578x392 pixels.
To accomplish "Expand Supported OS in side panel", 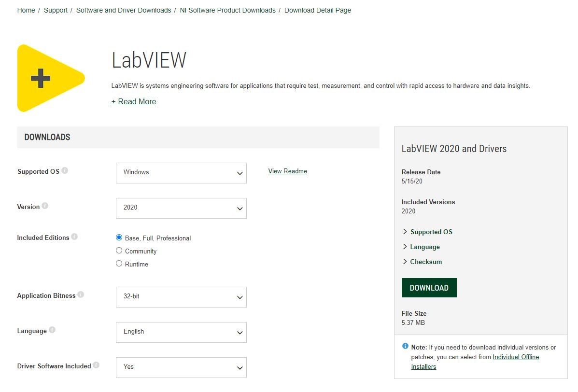I will click(x=427, y=232).
